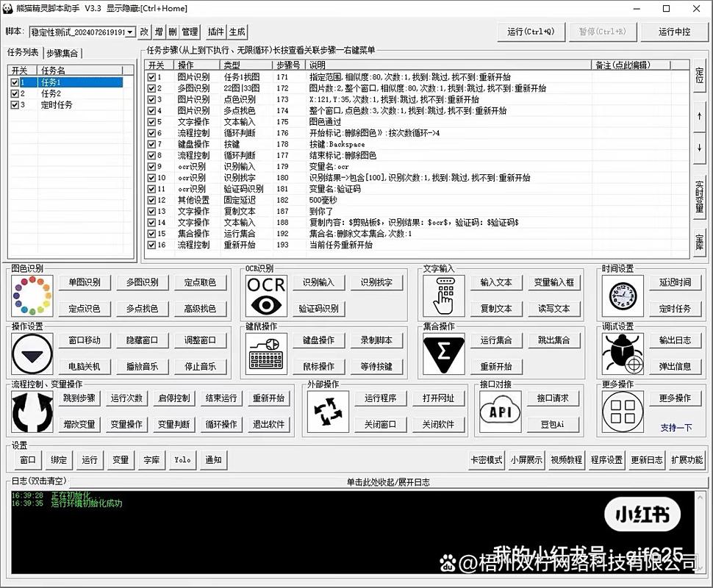
Task: Click the external operation arrows icon
Action: pyautogui.click(x=328, y=412)
